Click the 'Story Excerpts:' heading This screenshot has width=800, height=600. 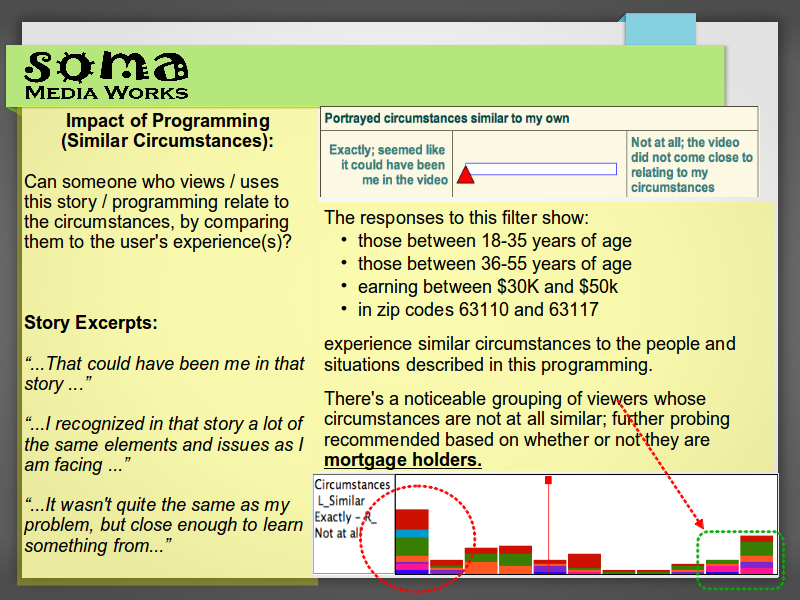[x=91, y=323]
